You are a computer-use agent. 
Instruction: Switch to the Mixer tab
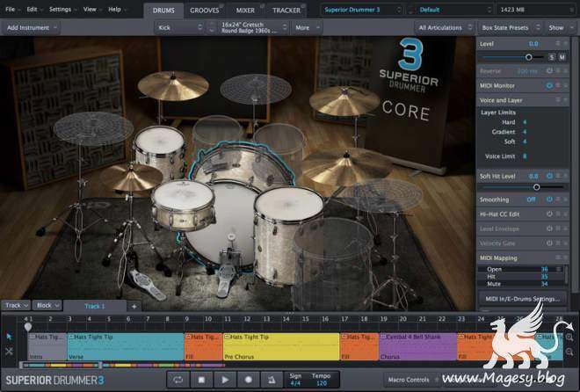tap(245, 11)
